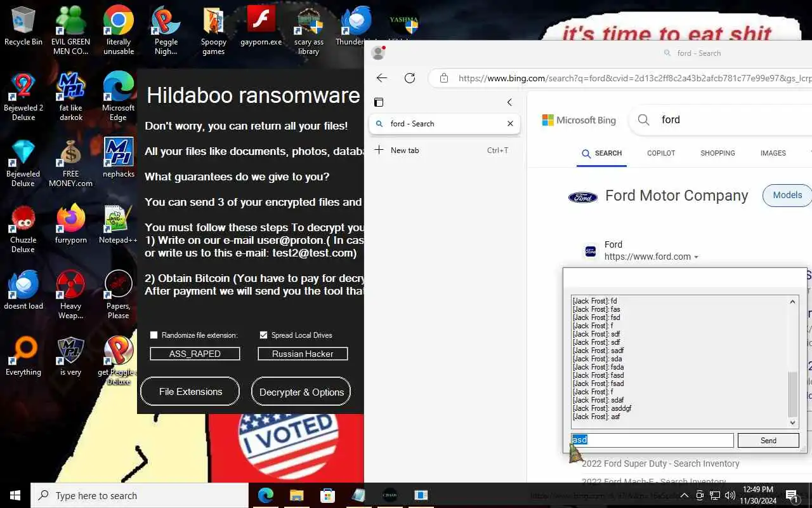Image resolution: width=812 pixels, height=508 pixels.
Task: Open Edge from the taskbar
Action: point(265,495)
